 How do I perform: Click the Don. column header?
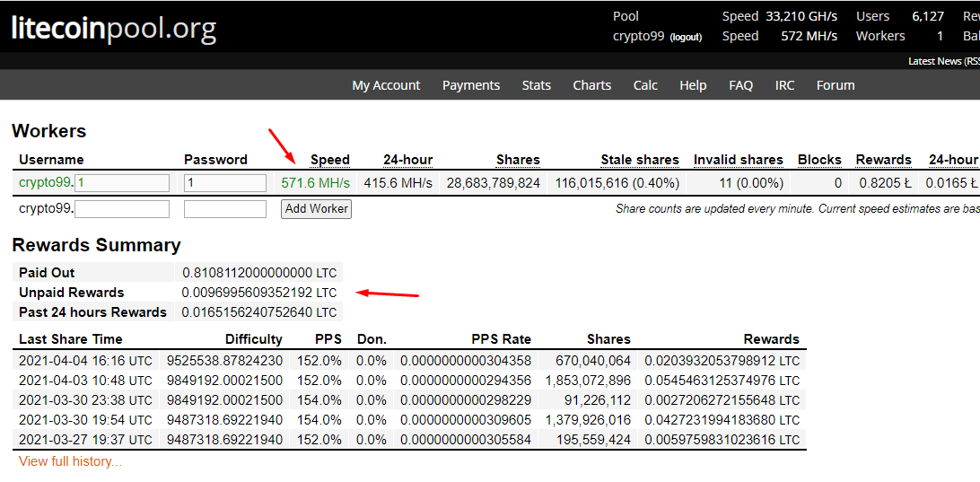(372, 339)
